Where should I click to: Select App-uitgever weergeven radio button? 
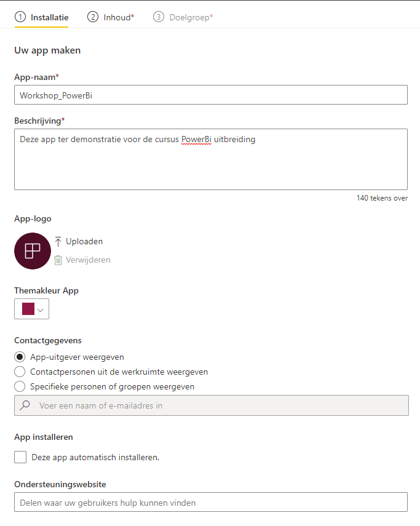click(x=20, y=357)
